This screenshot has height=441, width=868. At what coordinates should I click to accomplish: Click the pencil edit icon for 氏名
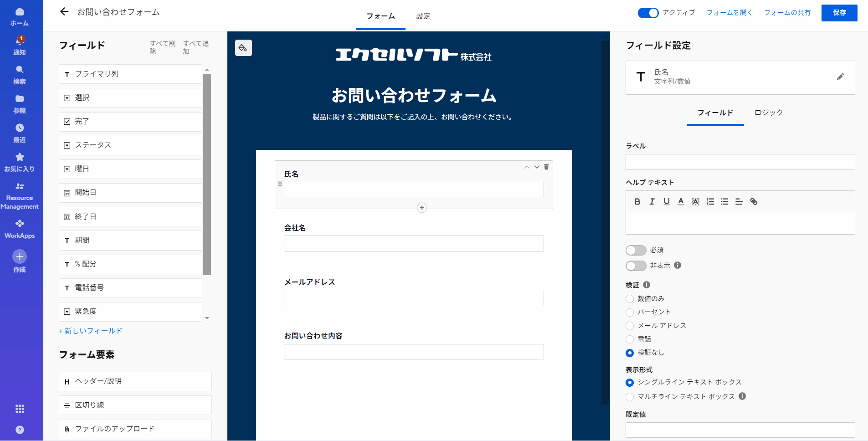(x=840, y=77)
